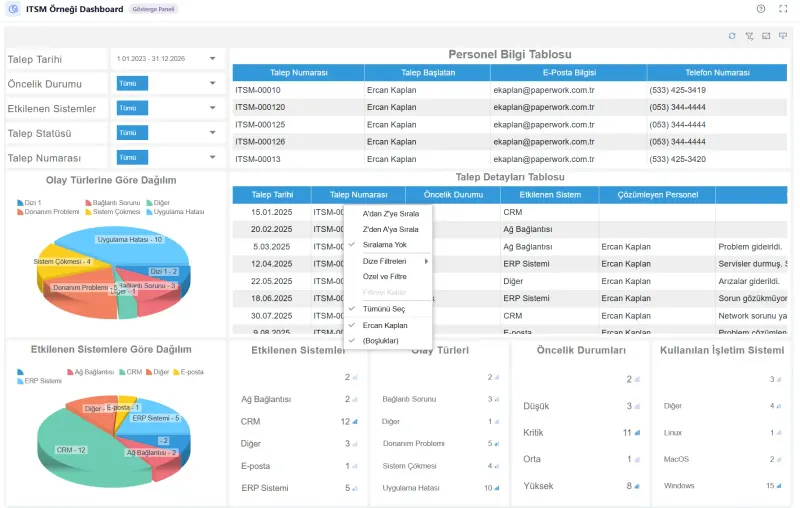
Task: Select the Sıralama Yok option
Action: click(388, 245)
